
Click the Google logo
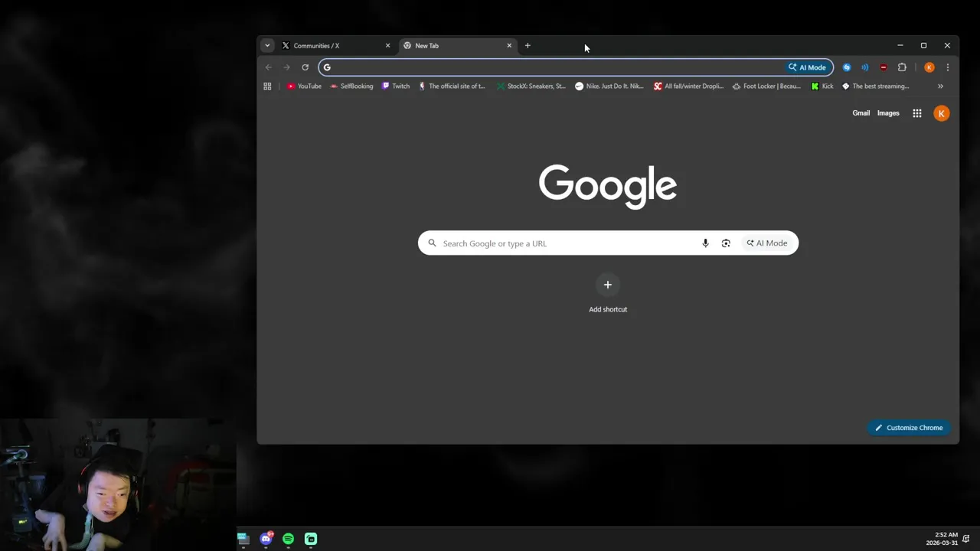608,186
